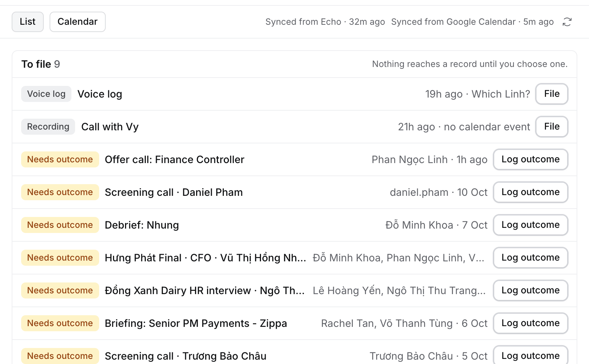Click the 'Recording' gray tag

(x=48, y=127)
